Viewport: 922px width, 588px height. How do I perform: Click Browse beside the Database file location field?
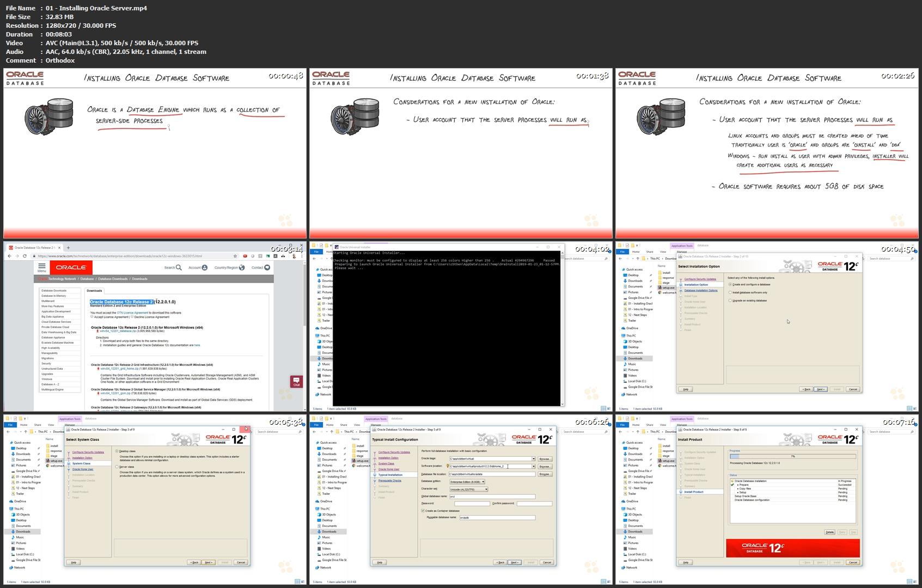(x=544, y=474)
